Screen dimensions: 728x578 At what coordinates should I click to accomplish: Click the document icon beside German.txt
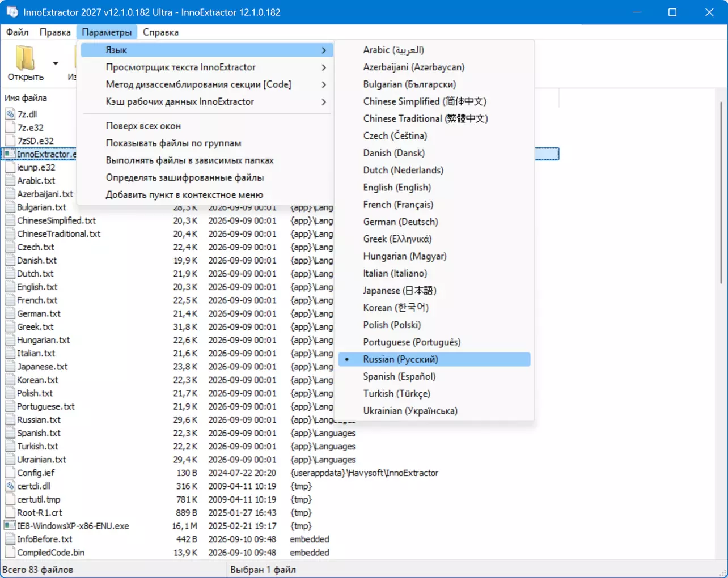tap(10, 313)
